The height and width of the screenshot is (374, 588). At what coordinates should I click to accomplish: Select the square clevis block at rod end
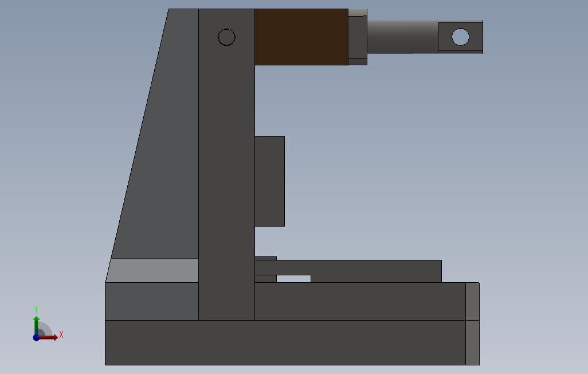coord(461,37)
